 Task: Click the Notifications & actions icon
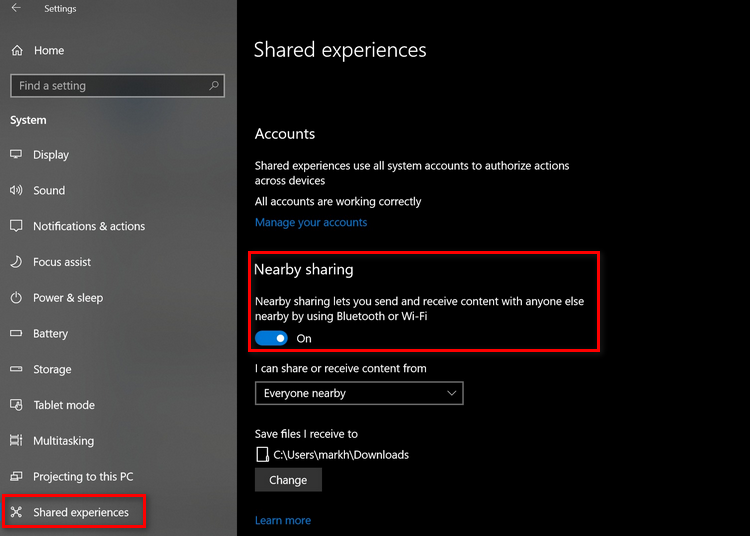point(16,226)
